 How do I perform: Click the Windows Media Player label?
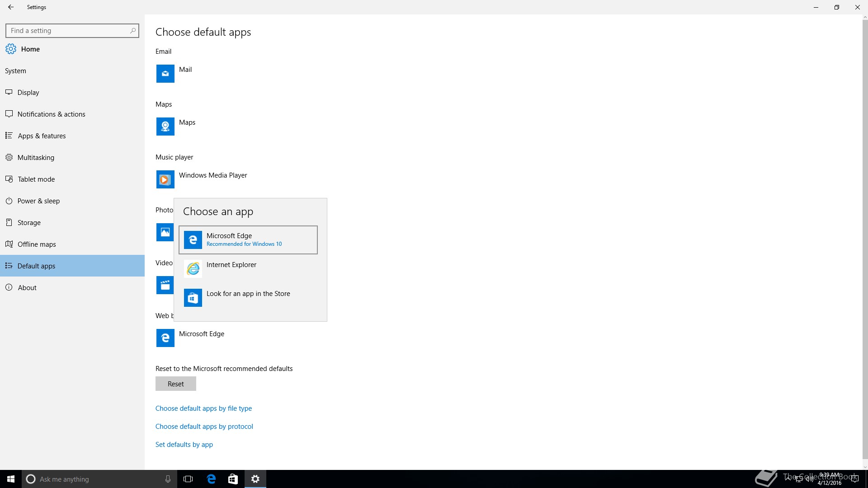213,175
